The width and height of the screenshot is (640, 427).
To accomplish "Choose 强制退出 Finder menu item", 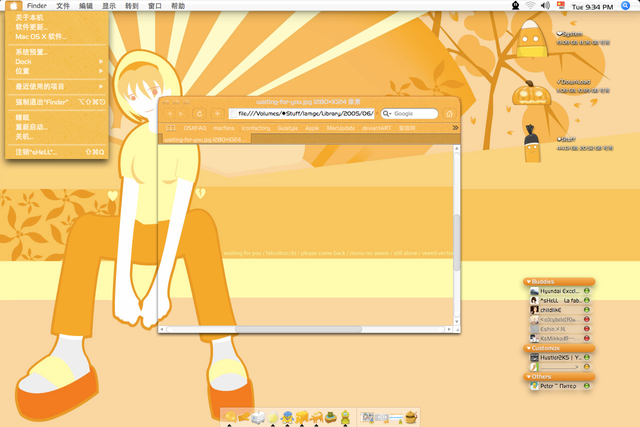I will click(57, 102).
